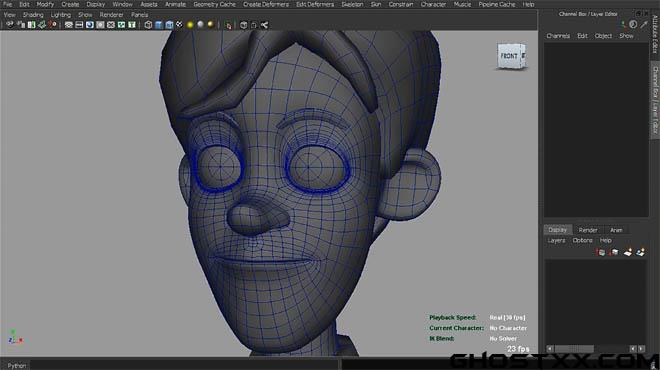Click the high quality rendering sphere icon

click(x=210, y=24)
